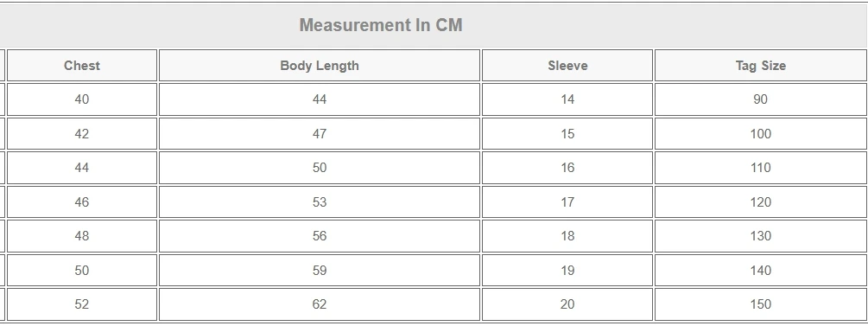The width and height of the screenshot is (868, 326).
Task: Select the Sleeve column header
Action: (x=567, y=66)
